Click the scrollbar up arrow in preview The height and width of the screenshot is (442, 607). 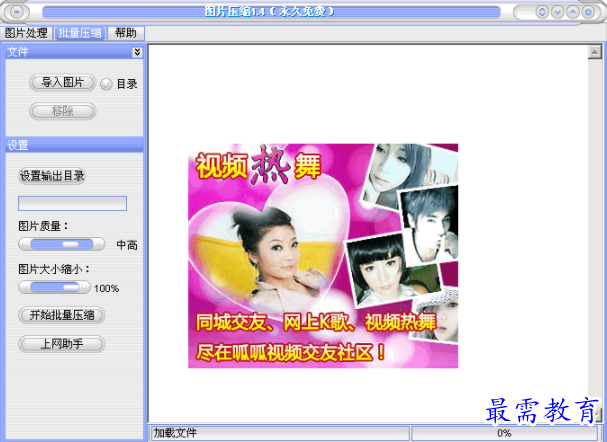pos(594,52)
